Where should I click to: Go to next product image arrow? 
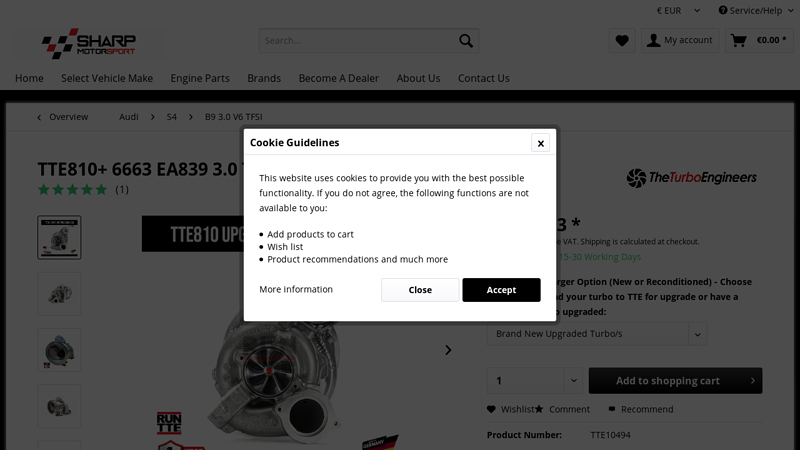pyautogui.click(x=448, y=349)
